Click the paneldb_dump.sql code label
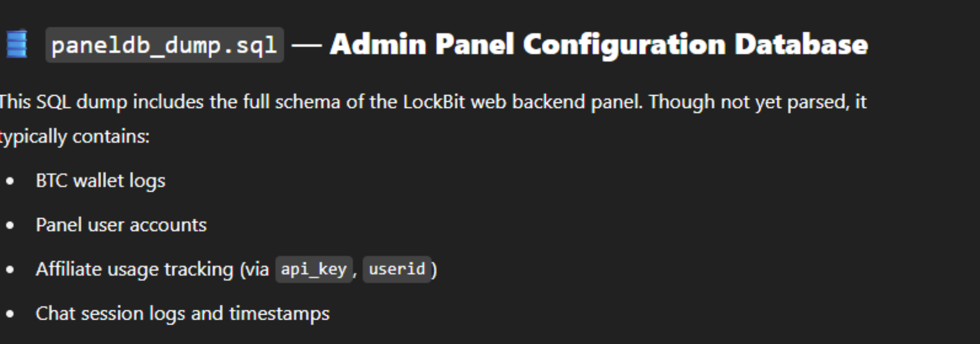Screen dimensions: 980x344 click(x=165, y=45)
